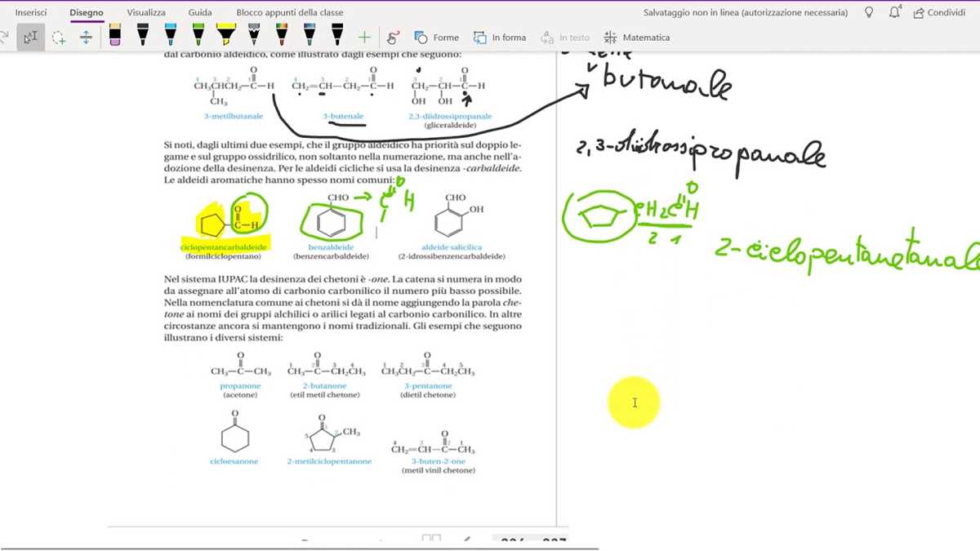Choose the yellow highlighter
Screen dimensions: 980x551
tap(226, 34)
